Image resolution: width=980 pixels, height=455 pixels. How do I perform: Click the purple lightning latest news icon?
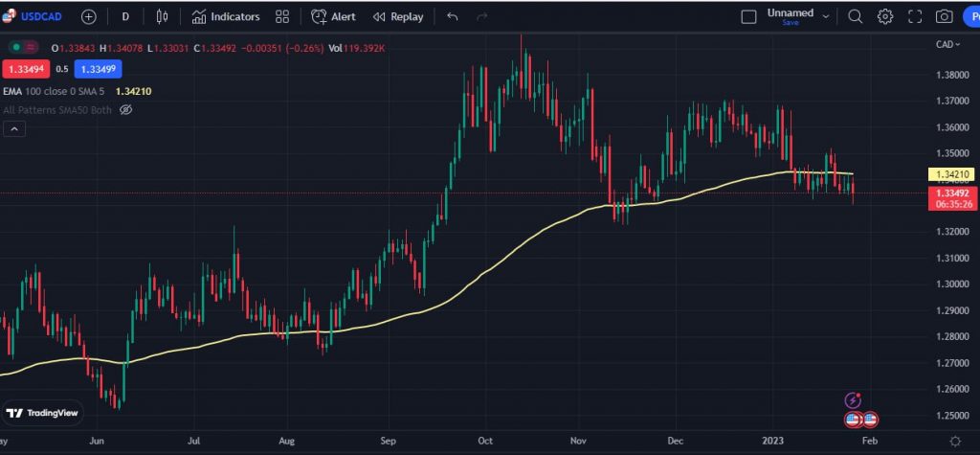pos(852,399)
